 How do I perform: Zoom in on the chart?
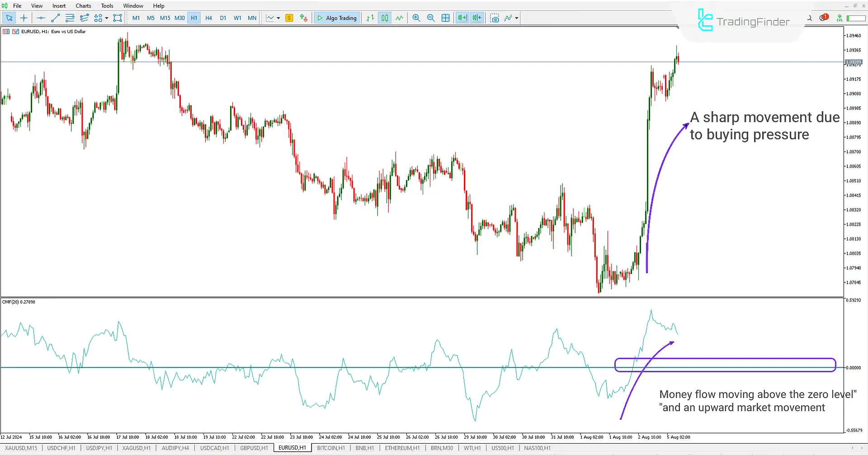pyautogui.click(x=416, y=18)
